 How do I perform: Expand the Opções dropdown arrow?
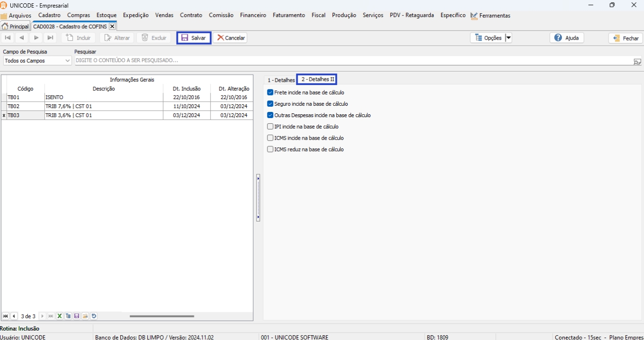point(509,38)
